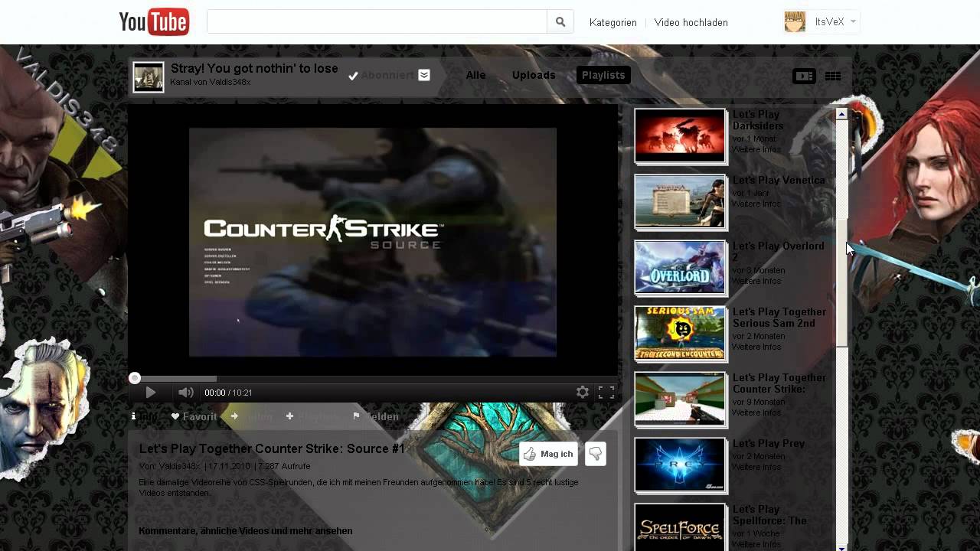Select the Counter Strike playlist thumbnail

tap(680, 399)
